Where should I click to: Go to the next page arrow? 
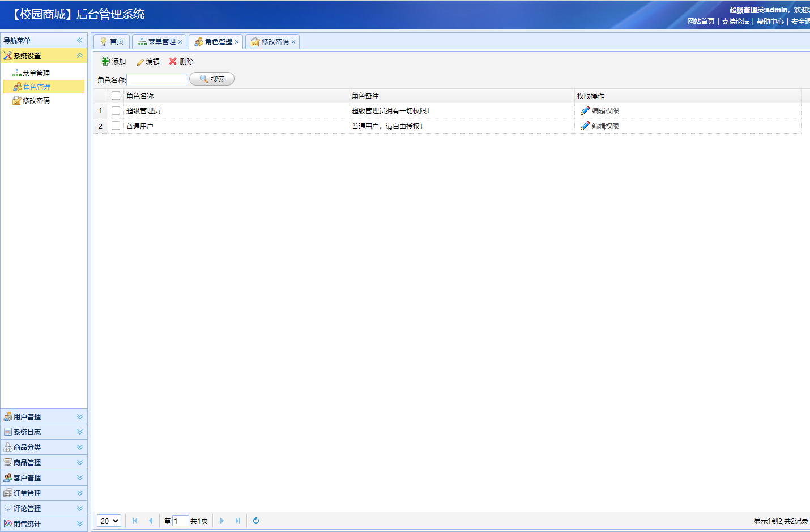(x=222, y=521)
